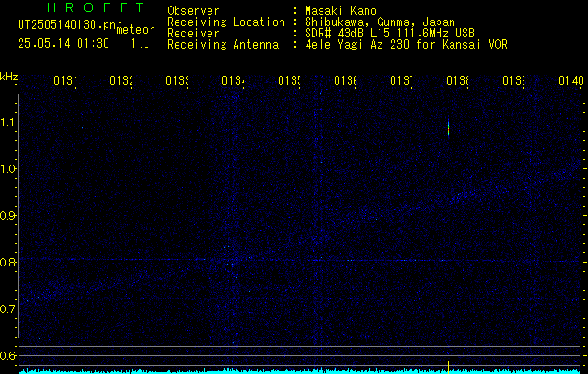Select the observer name Masaki Kano
The width and height of the screenshot is (588, 374).
pos(340,11)
